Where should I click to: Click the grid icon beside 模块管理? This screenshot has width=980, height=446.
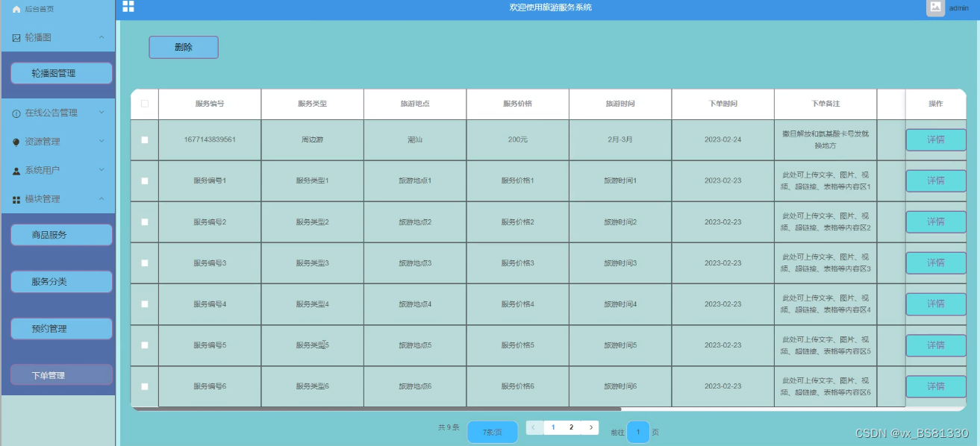16,199
